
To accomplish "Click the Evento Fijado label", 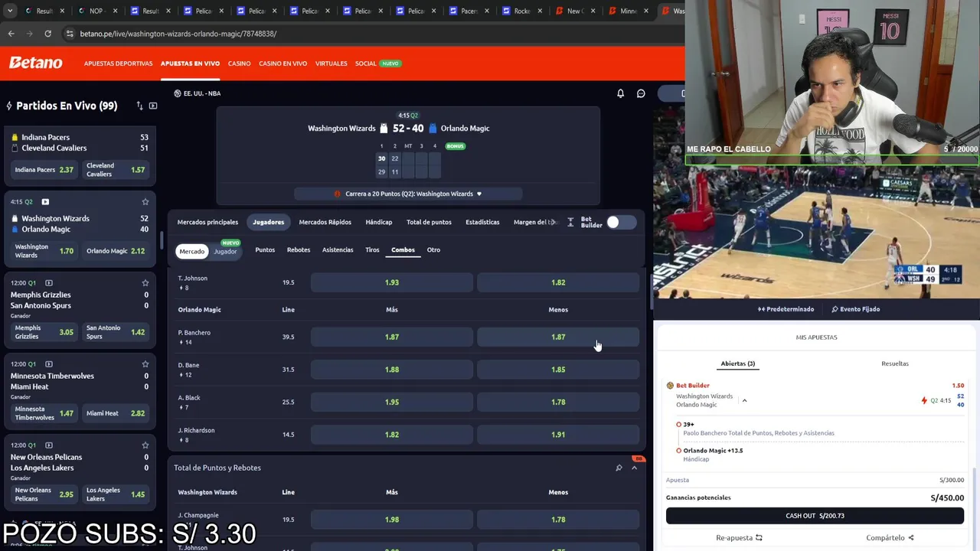I will (860, 309).
